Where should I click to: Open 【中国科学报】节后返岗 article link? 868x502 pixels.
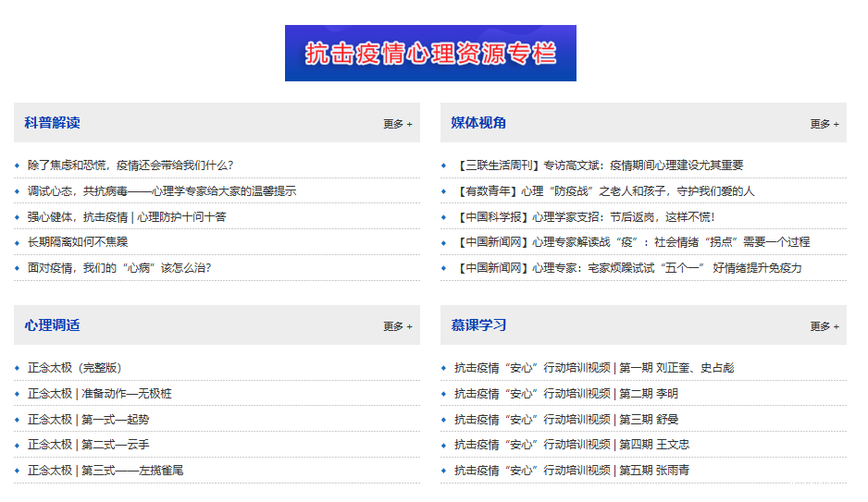[x=584, y=217]
